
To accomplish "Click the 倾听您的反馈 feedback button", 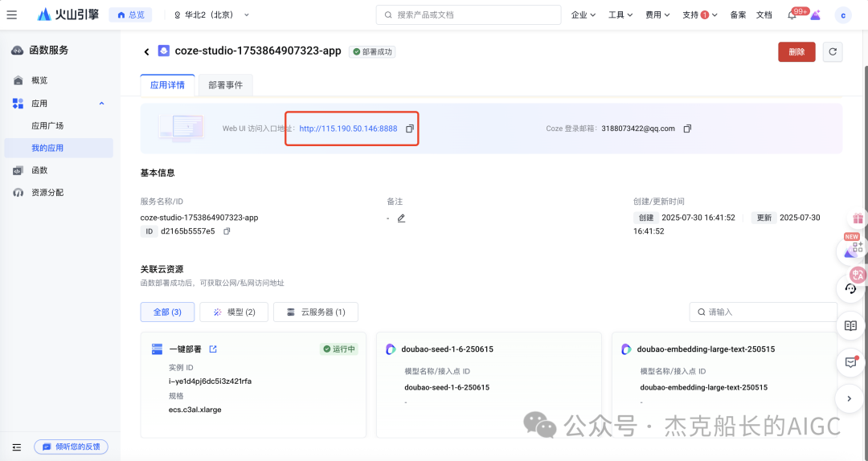I will (x=71, y=447).
